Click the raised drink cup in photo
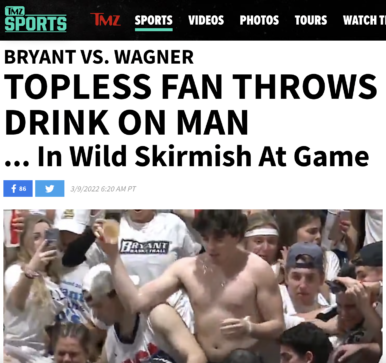Screen dimensions: 386x363 click(x=111, y=231)
